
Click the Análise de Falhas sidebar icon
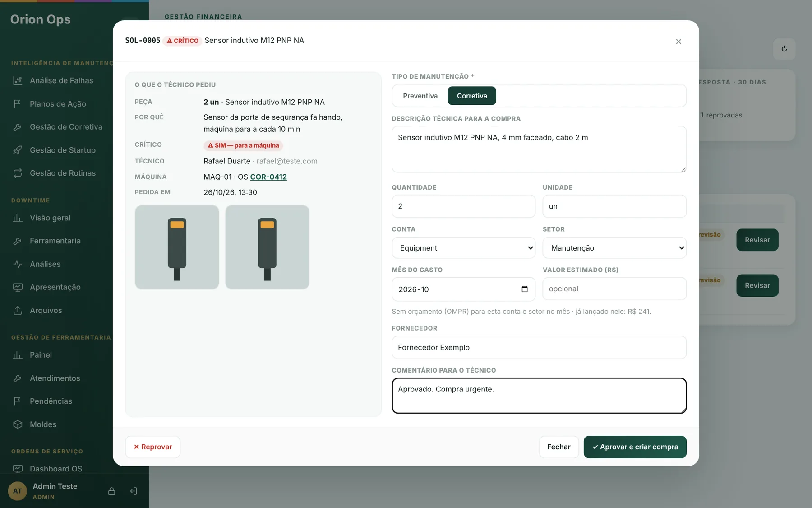18,81
